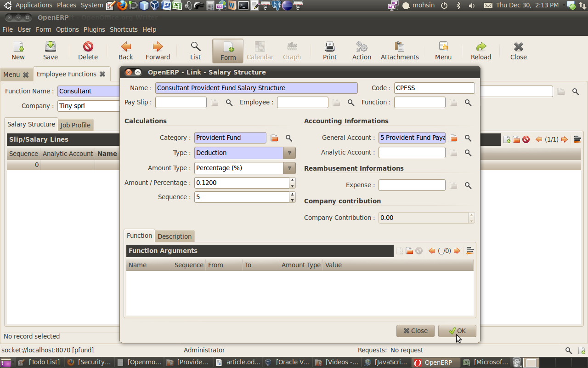Open the User menu

(24, 29)
